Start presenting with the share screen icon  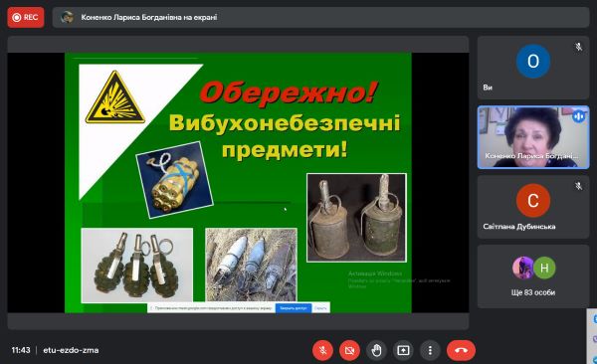[x=403, y=350]
